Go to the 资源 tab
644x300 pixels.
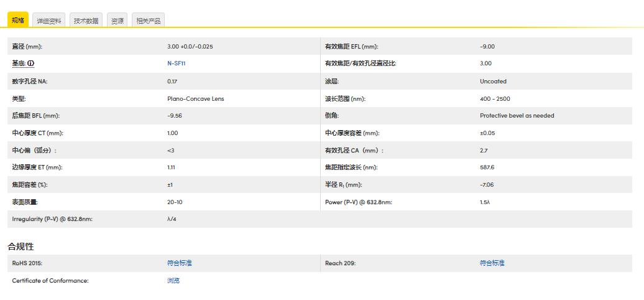click(x=117, y=21)
